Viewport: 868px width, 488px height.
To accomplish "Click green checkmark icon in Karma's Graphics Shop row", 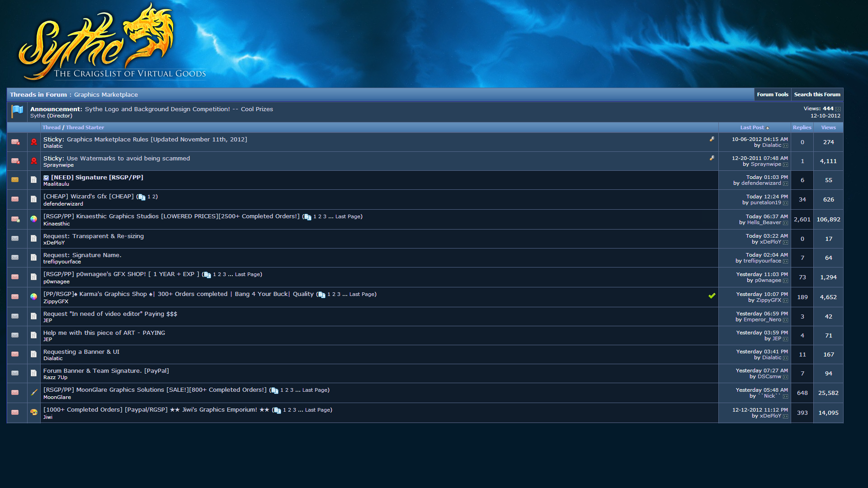I will pyautogui.click(x=712, y=296).
